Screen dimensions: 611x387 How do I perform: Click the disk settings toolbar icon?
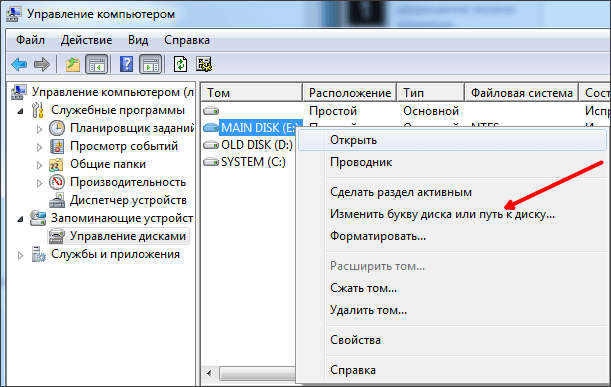[204, 64]
